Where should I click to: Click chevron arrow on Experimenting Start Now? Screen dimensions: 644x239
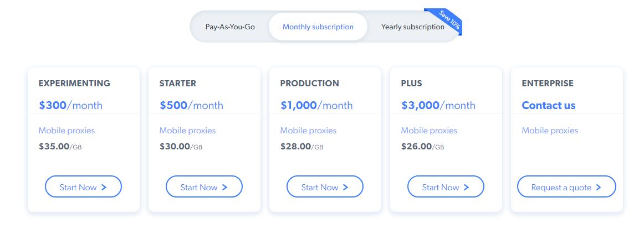coord(104,188)
